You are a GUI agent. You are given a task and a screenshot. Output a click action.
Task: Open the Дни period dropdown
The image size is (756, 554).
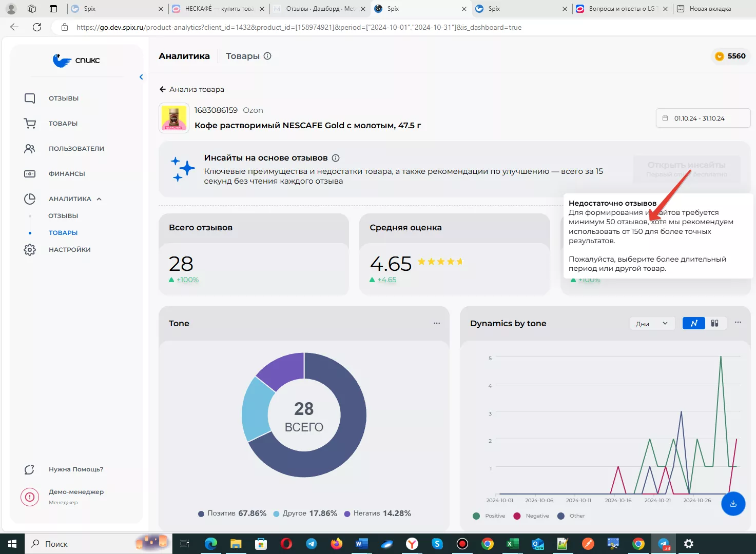coord(651,324)
